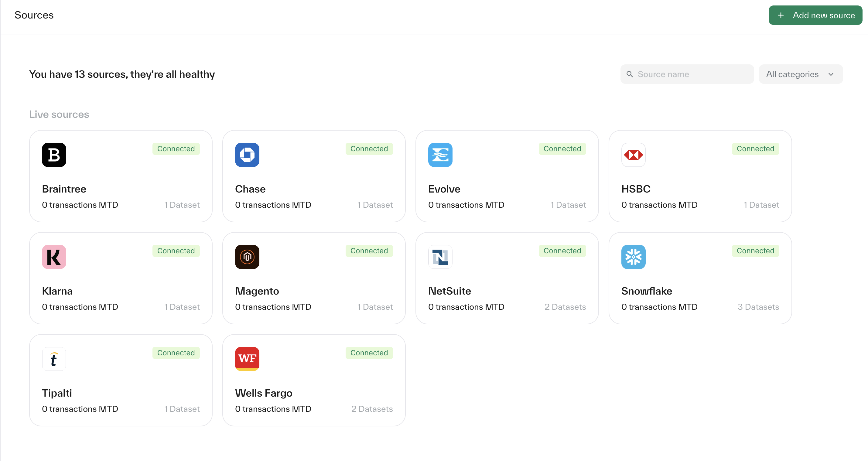Click 'You have 13 sources' summary text
Image resolution: width=868 pixels, height=461 pixels.
click(x=122, y=74)
